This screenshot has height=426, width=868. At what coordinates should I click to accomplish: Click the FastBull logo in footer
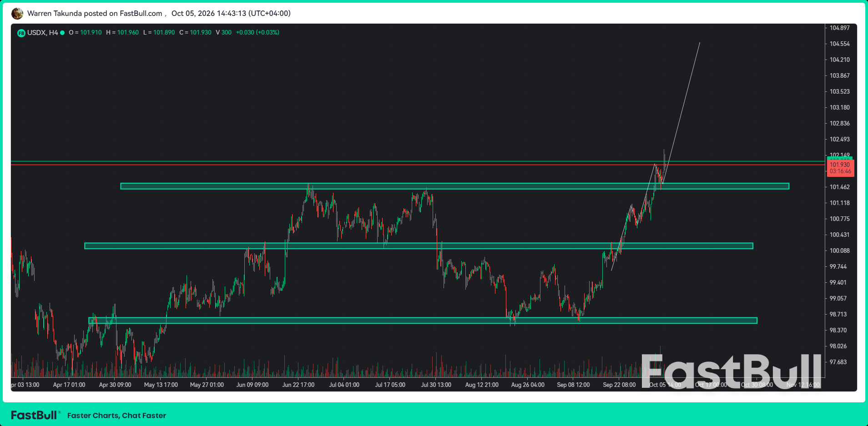pos(35,415)
